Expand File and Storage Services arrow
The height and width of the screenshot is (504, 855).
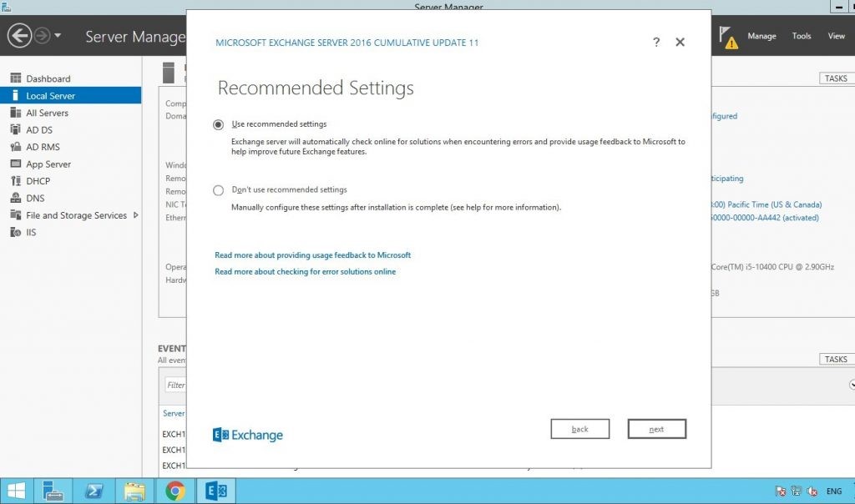pyautogui.click(x=136, y=215)
